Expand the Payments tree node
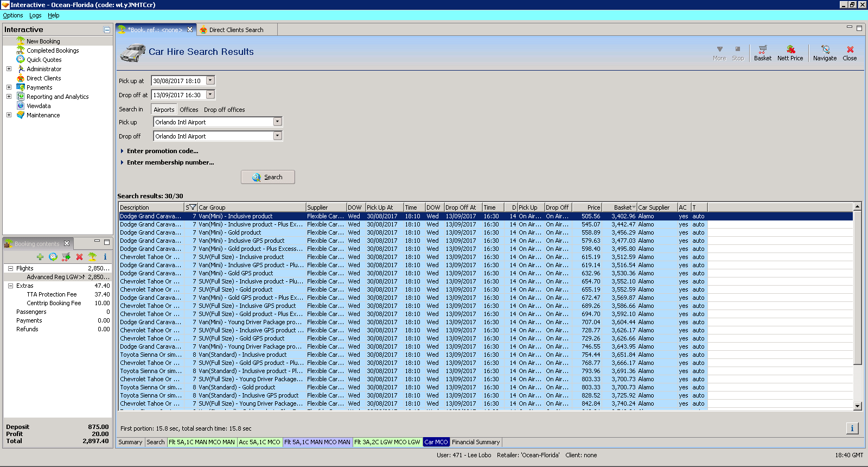Viewport: 868px width, 467px height. 9,87
